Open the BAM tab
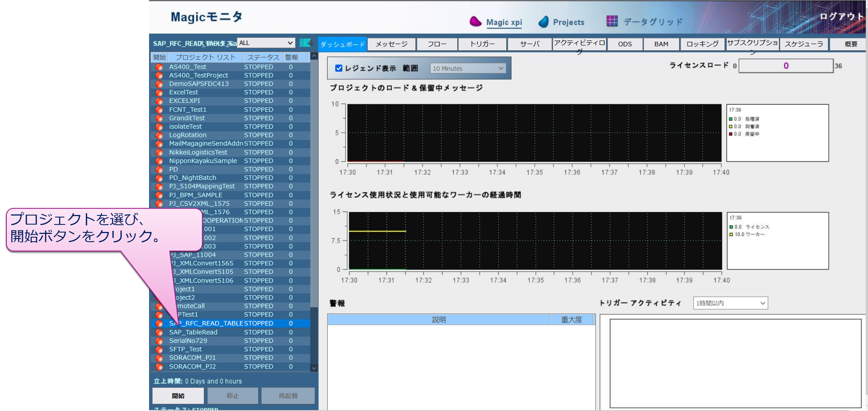The width and height of the screenshot is (868, 411). (661, 44)
